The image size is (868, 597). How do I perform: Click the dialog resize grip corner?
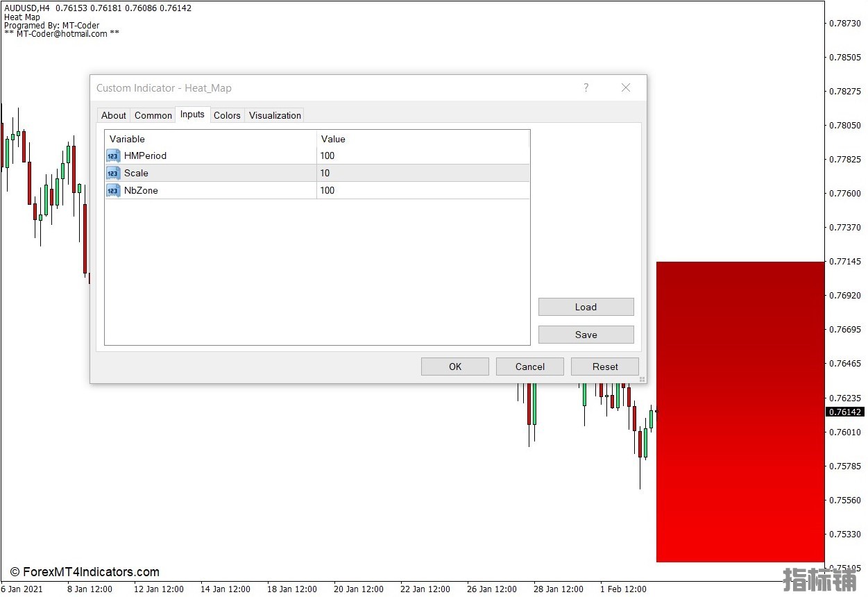tap(643, 379)
